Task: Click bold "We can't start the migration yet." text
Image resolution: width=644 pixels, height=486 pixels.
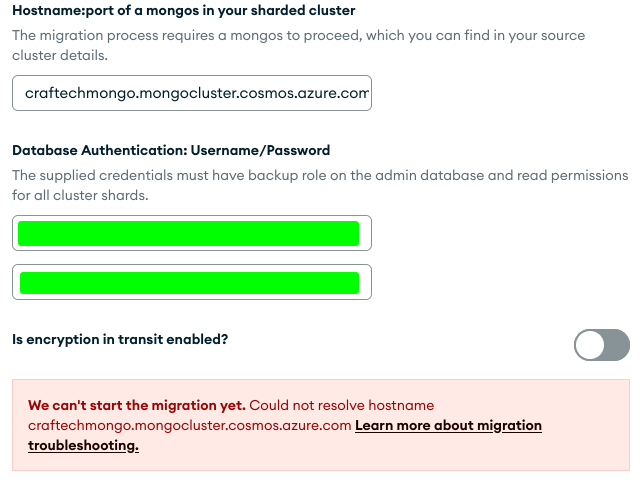Action: tap(136, 405)
